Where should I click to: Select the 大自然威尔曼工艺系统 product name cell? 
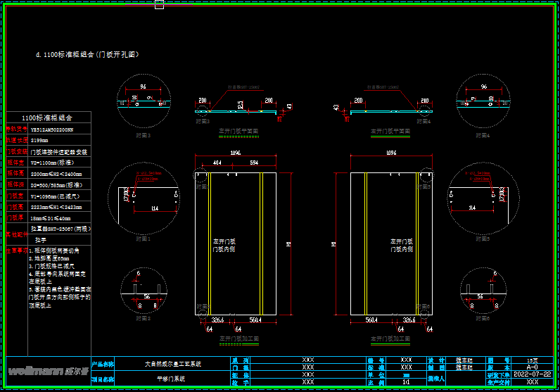pyautogui.click(x=172, y=364)
